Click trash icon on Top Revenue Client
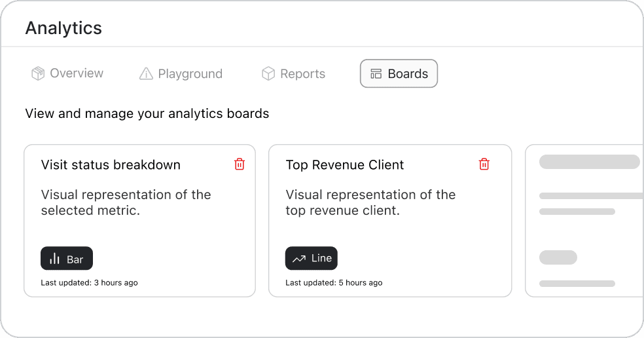This screenshot has width=644, height=338. (484, 164)
